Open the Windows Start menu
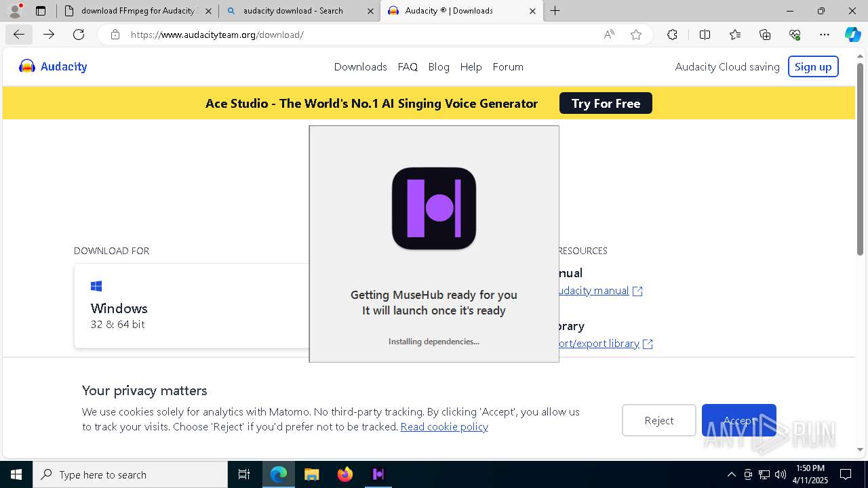 click(16, 474)
